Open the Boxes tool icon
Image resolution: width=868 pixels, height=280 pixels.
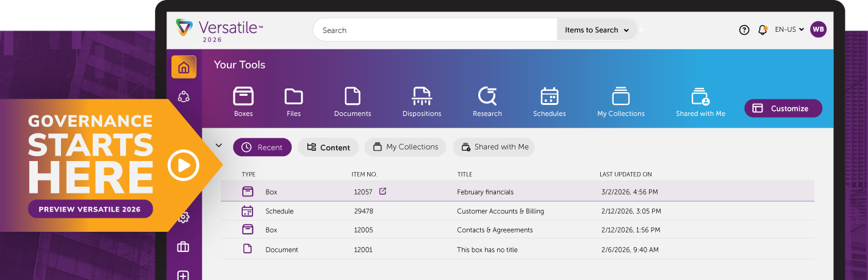point(243,96)
